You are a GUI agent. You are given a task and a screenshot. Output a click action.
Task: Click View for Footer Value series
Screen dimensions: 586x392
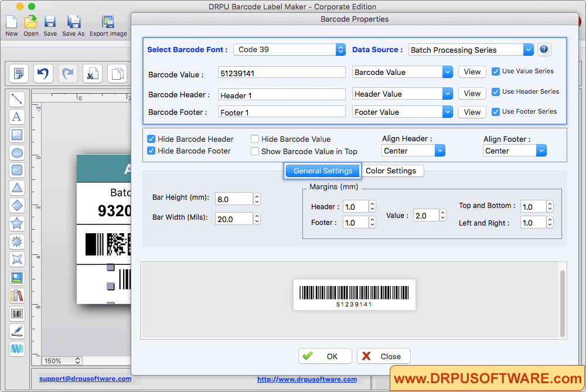pyautogui.click(x=472, y=112)
